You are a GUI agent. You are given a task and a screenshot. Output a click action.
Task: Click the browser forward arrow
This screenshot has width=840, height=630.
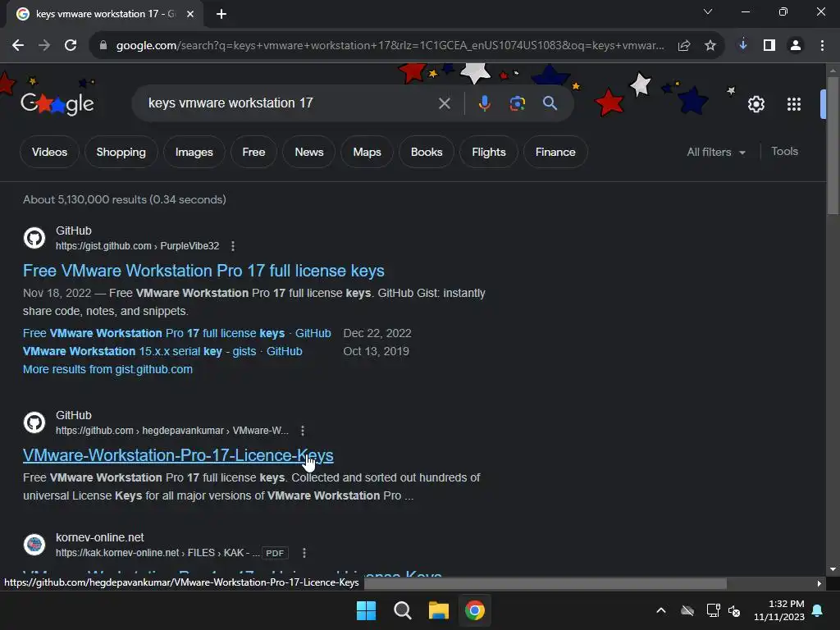click(44, 46)
